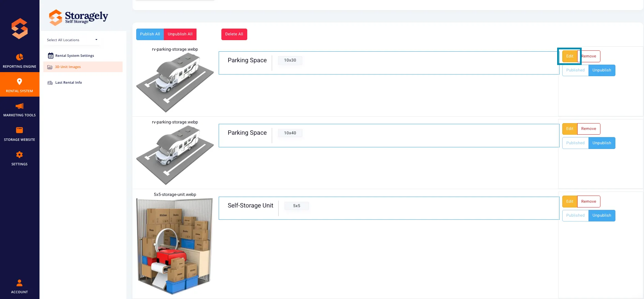Click the Storagely S logo in the dark sidebar
644x299 pixels.
coord(19,29)
